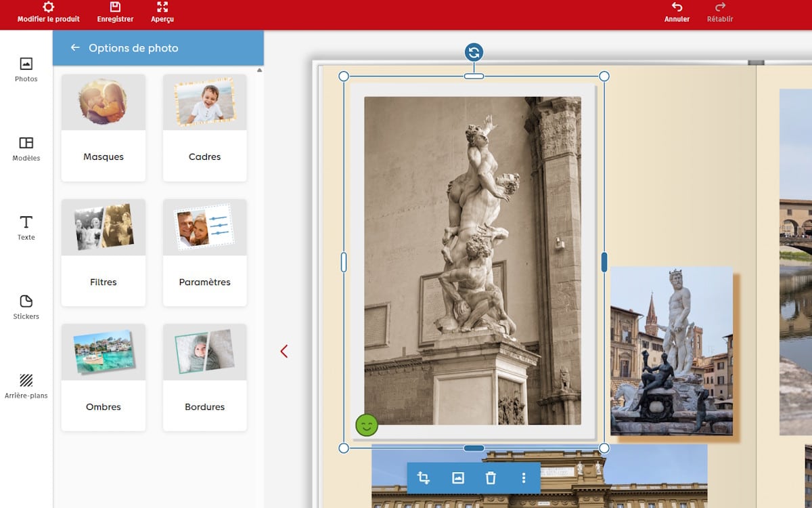Open Modifier le produit settings
This screenshot has width=812, height=508.
(48, 12)
